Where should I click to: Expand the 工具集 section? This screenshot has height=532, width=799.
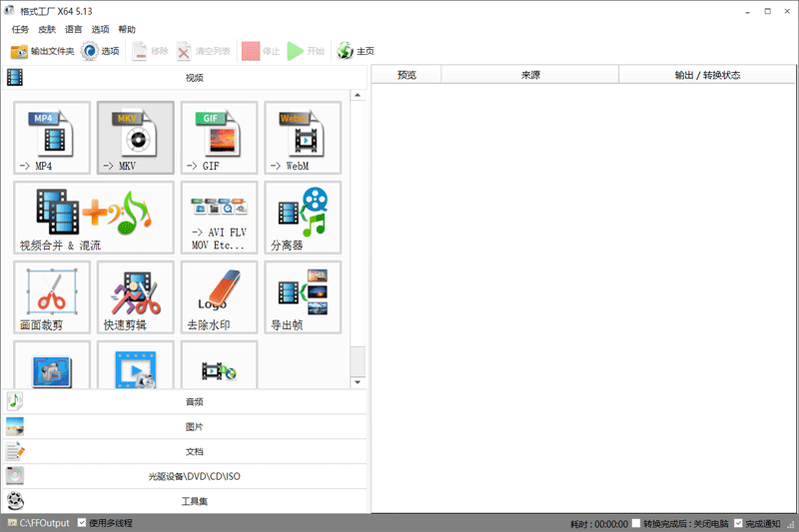[x=185, y=501]
